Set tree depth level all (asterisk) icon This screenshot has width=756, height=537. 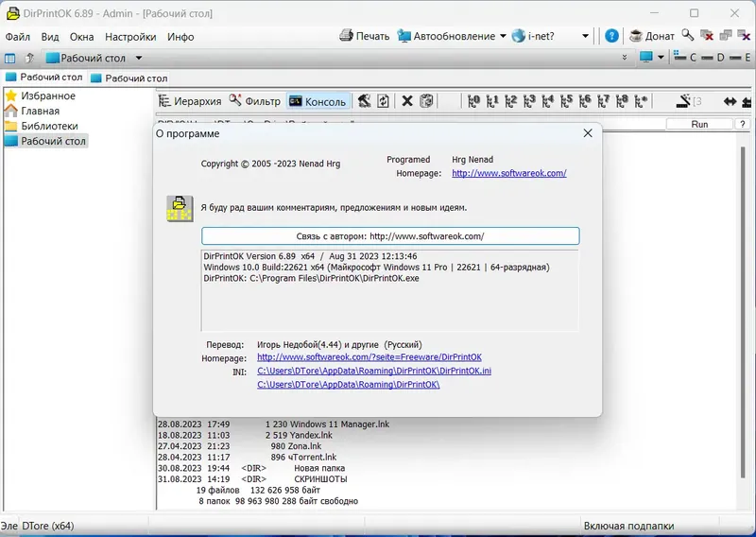[641, 101]
